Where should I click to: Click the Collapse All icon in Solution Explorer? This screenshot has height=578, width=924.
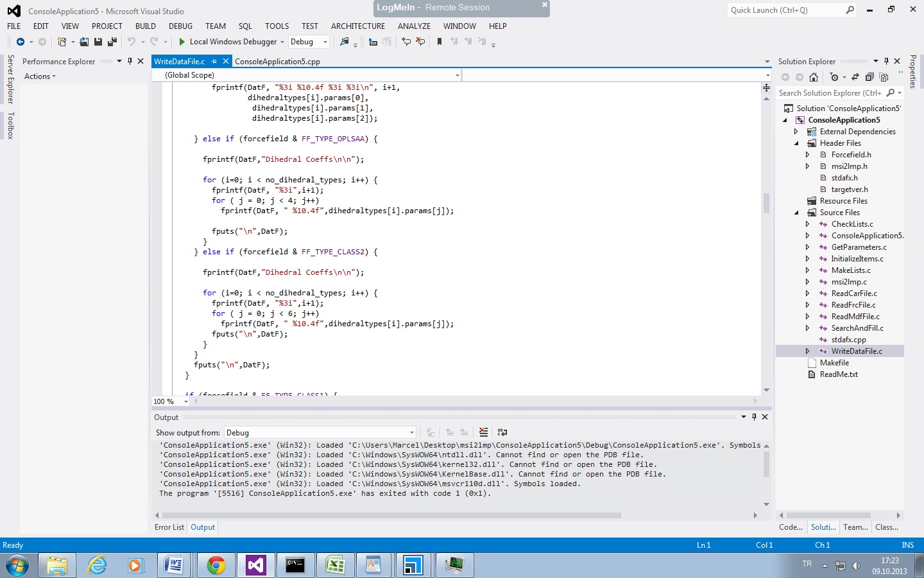(x=869, y=77)
